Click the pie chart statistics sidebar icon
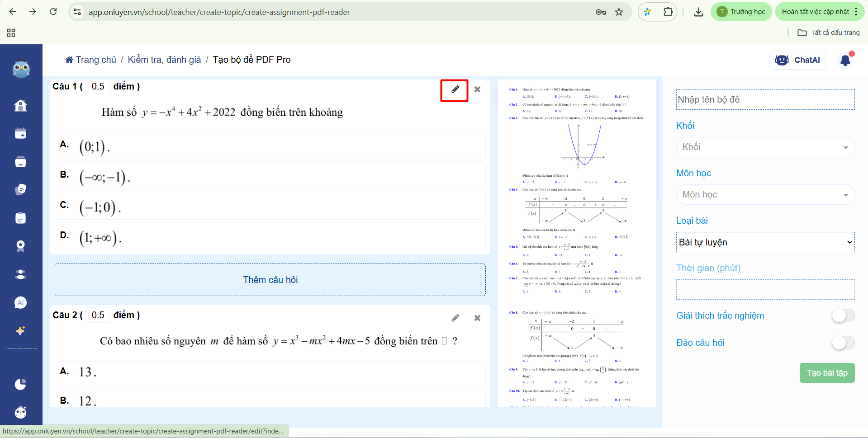 (20, 384)
